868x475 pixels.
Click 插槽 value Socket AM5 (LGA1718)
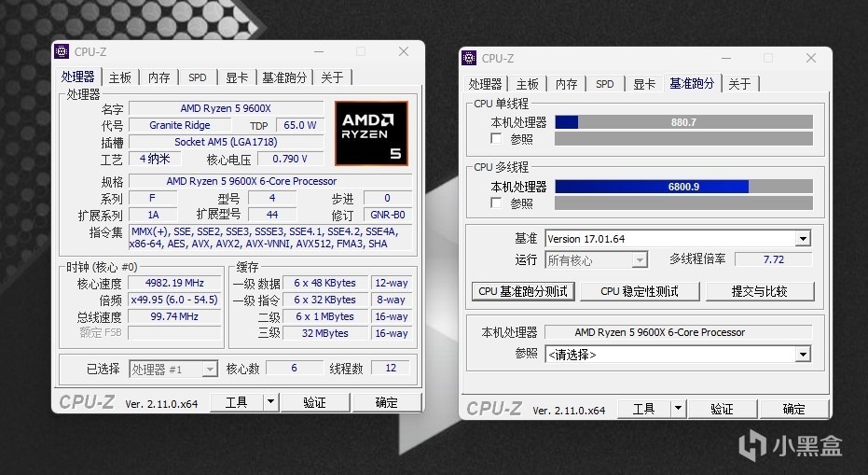(226, 142)
